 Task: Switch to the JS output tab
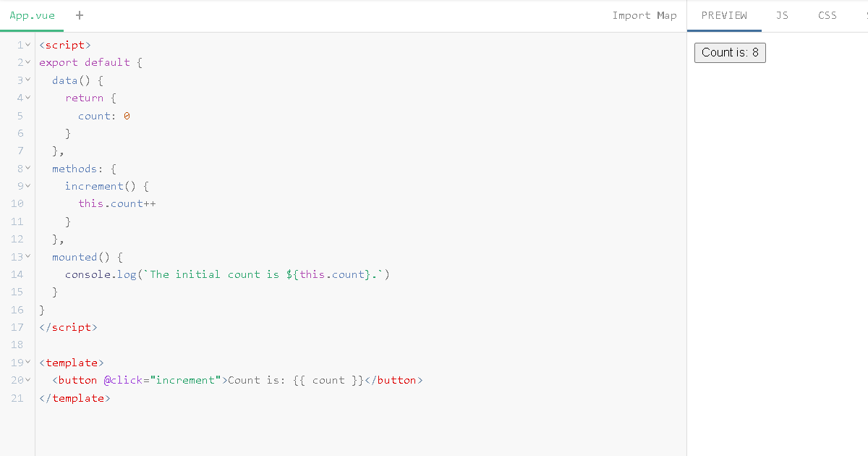click(782, 15)
